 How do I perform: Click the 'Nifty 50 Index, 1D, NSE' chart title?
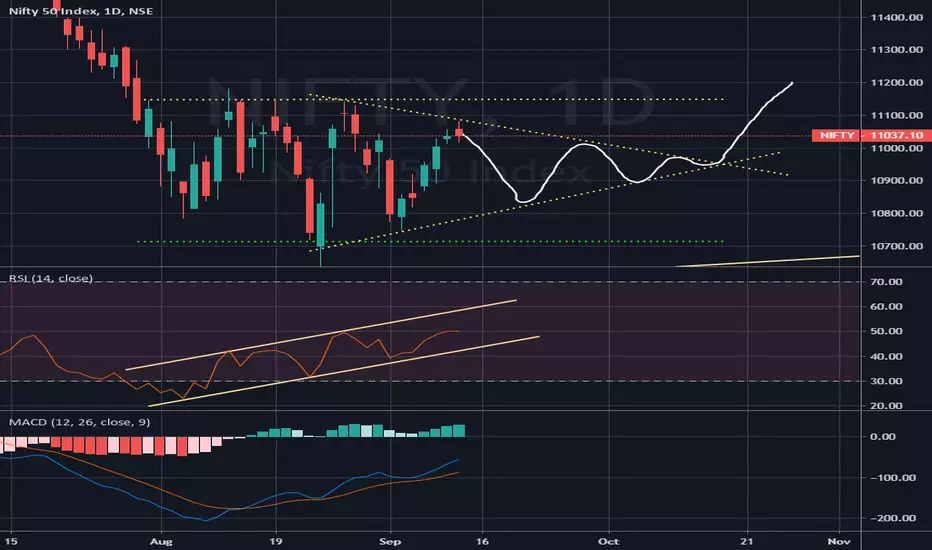point(80,11)
